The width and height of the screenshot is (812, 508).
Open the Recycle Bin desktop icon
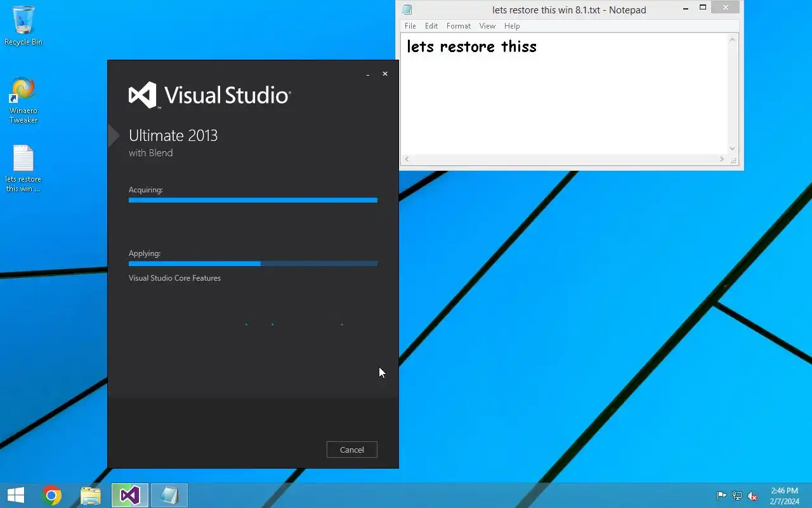coord(23,25)
